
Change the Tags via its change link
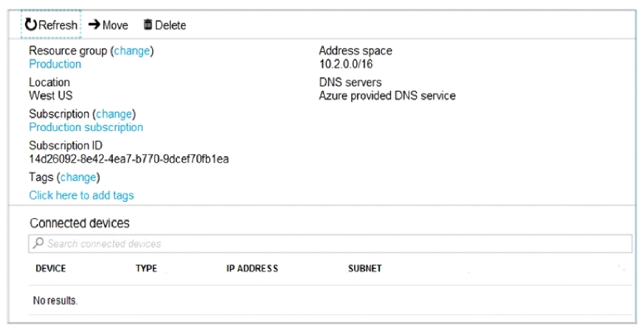[78, 177]
